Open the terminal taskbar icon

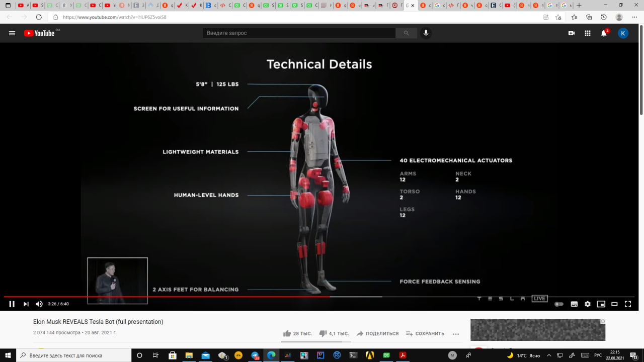[354, 355]
